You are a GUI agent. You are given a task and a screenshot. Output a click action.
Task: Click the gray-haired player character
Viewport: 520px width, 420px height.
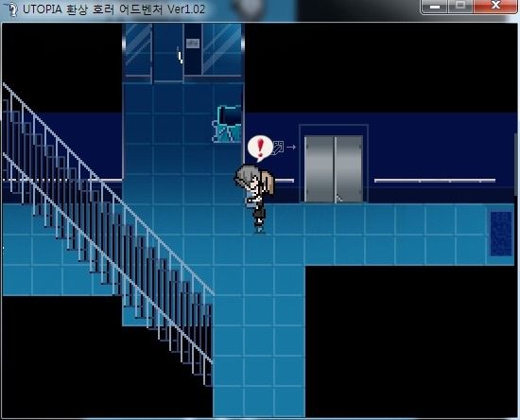click(x=255, y=199)
